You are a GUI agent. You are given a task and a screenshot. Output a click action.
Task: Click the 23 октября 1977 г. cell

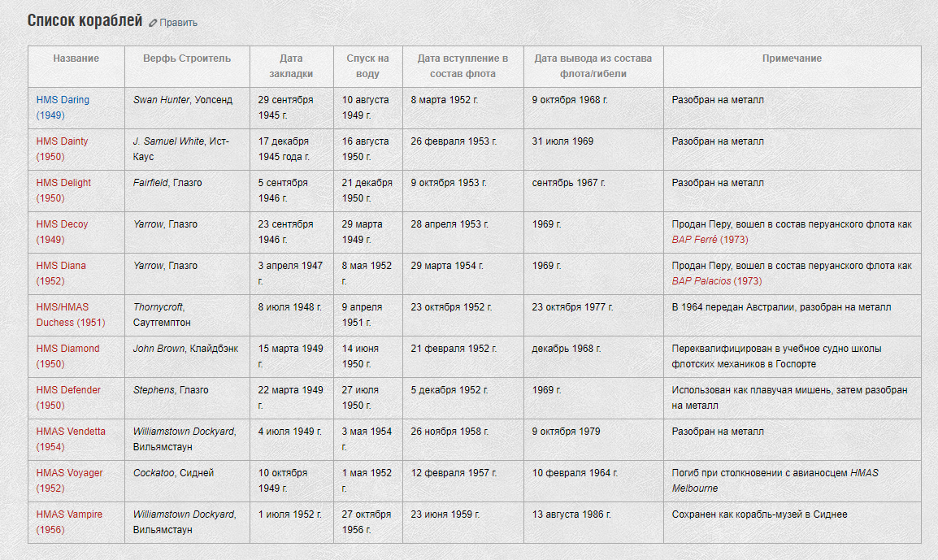[x=593, y=315]
